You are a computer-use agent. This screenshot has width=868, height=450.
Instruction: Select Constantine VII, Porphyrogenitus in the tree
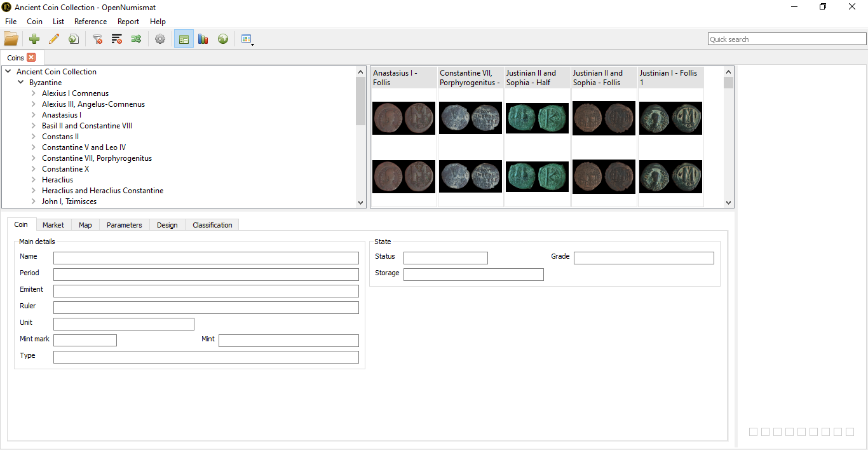point(97,158)
